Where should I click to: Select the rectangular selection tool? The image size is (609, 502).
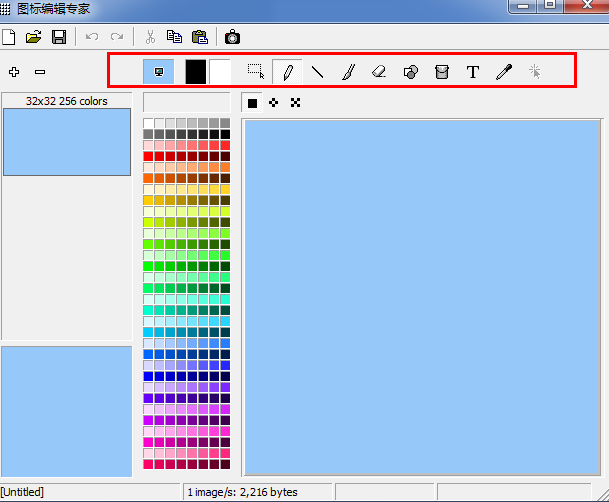pos(256,72)
